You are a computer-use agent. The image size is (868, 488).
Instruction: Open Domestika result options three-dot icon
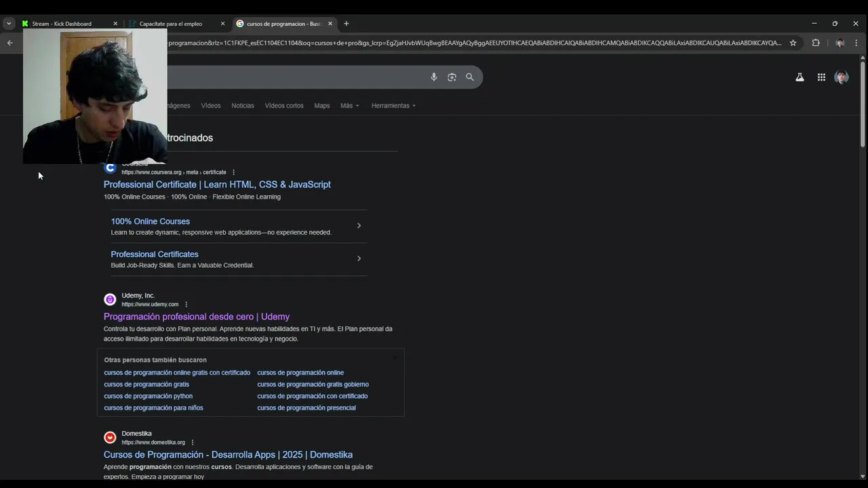193,443
